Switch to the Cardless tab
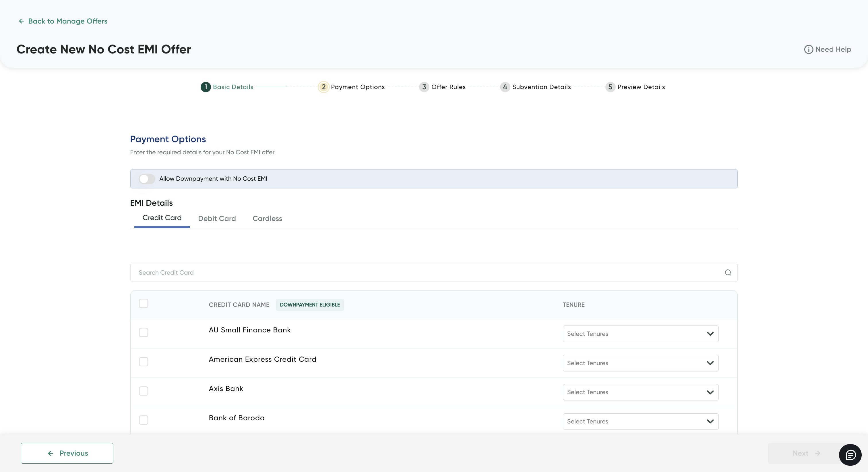The image size is (868, 472). [267, 218]
